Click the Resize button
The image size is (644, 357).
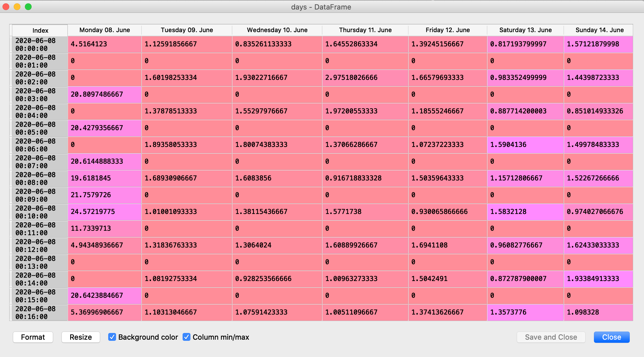point(81,337)
